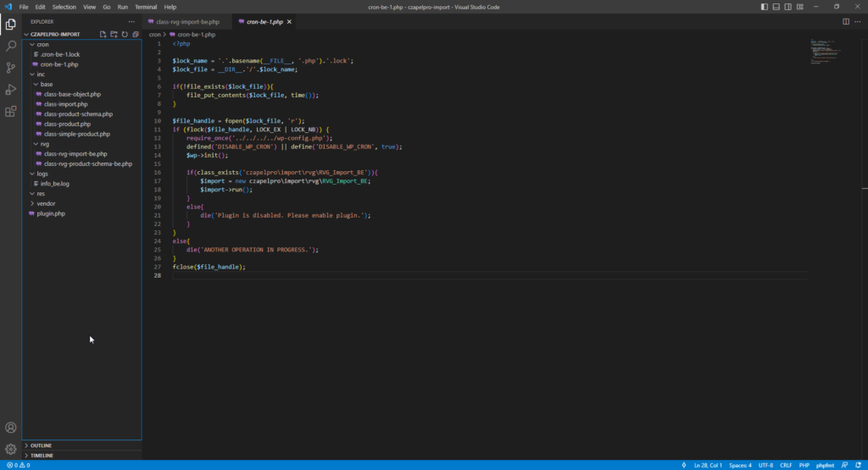Open the Search view in activity bar
Viewport: 868px width, 470px height.
pos(10,46)
